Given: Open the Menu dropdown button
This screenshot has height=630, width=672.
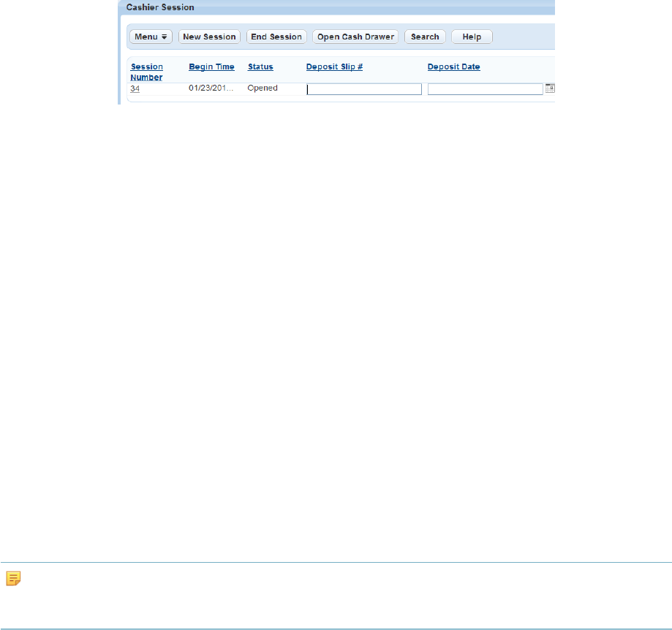Looking at the screenshot, I should tap(151, 37).
